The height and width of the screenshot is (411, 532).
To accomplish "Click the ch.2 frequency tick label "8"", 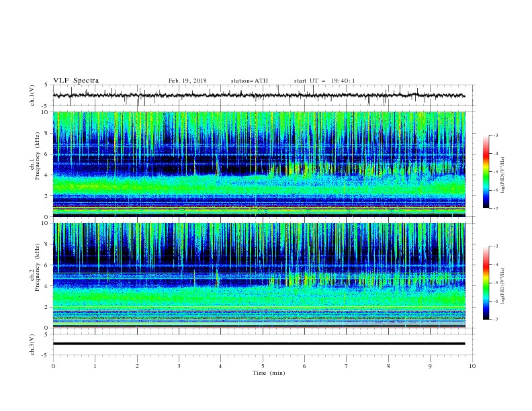I will (x=46, y=244).
